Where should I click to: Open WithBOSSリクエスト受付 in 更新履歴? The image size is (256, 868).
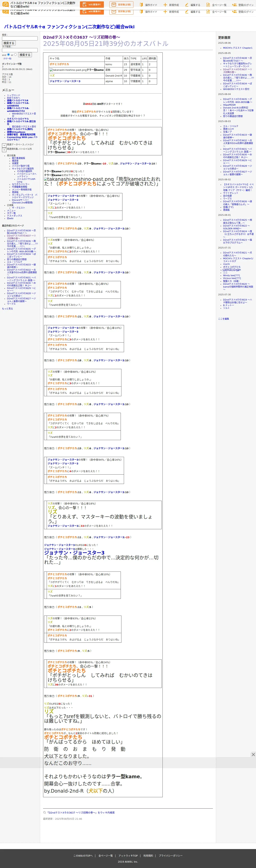[236, 89]
